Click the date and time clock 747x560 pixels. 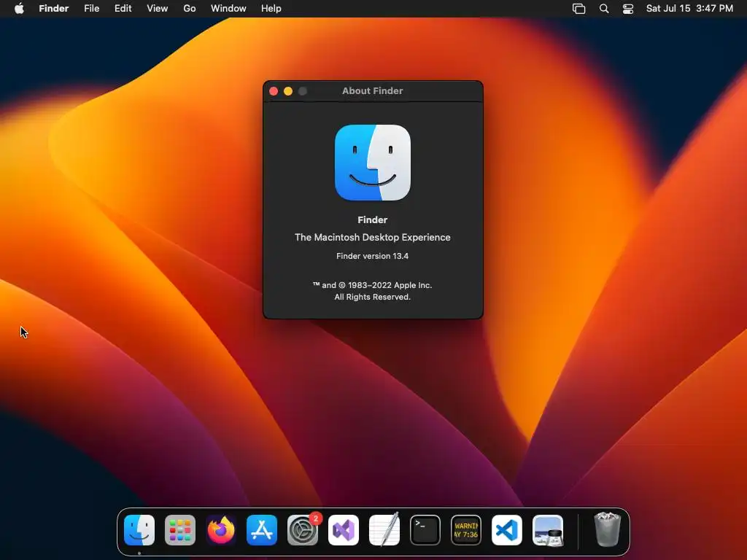pyautogui.click(x=689, y=9)
